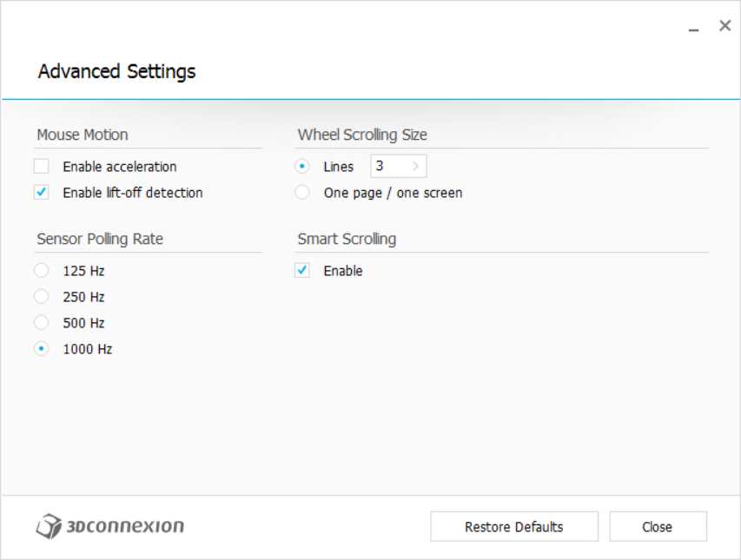Switch scrolling to One page / one screen

pos(302,193)
